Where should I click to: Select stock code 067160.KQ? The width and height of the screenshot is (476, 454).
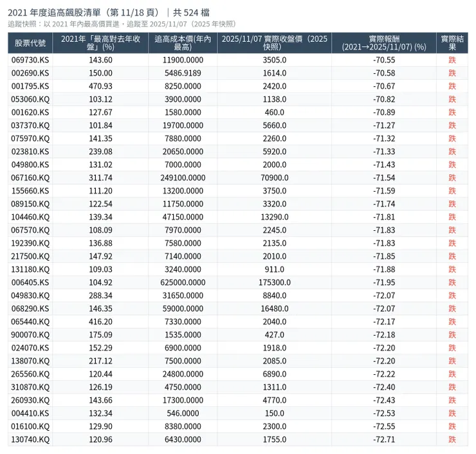pyautogui.click(x=30, y=178)
